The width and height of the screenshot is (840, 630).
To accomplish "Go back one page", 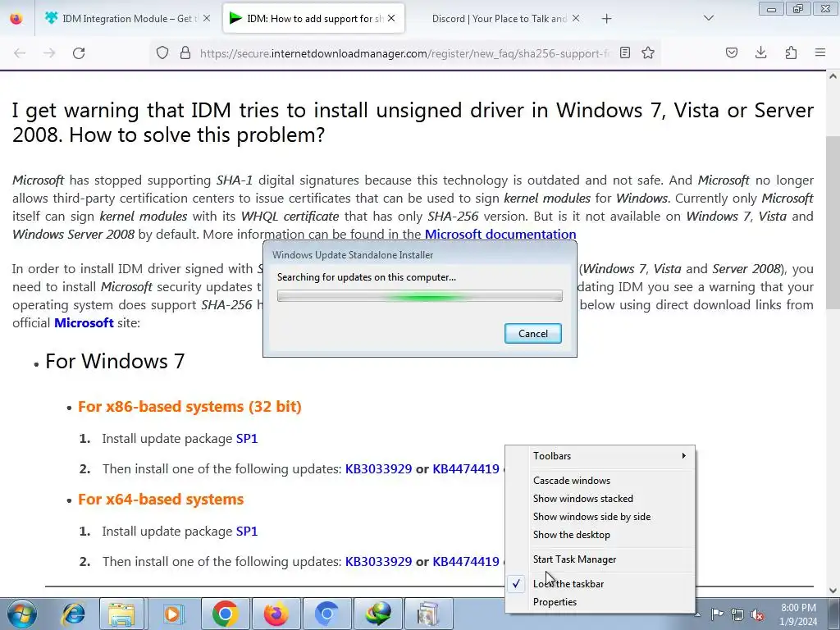I will (20, 53).
